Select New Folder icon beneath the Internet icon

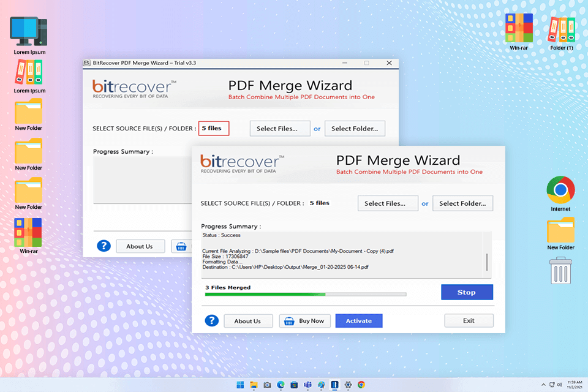pyautogui.click(x=560, y=230)
